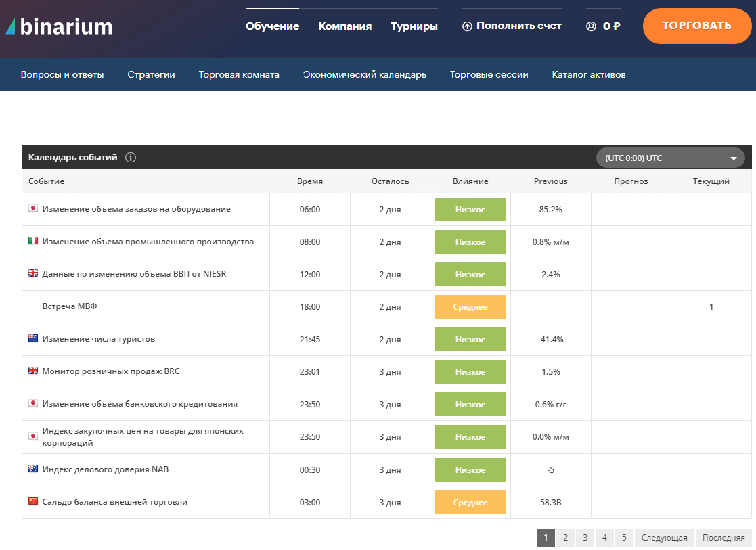Click the China flag icon in last row
The height and width of the screenshot is (550, 756).
33,502
